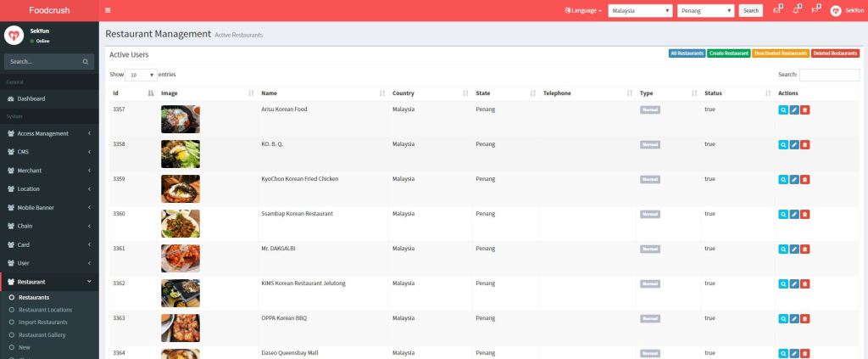Open the mail envelope notifications

pos(777,10)
